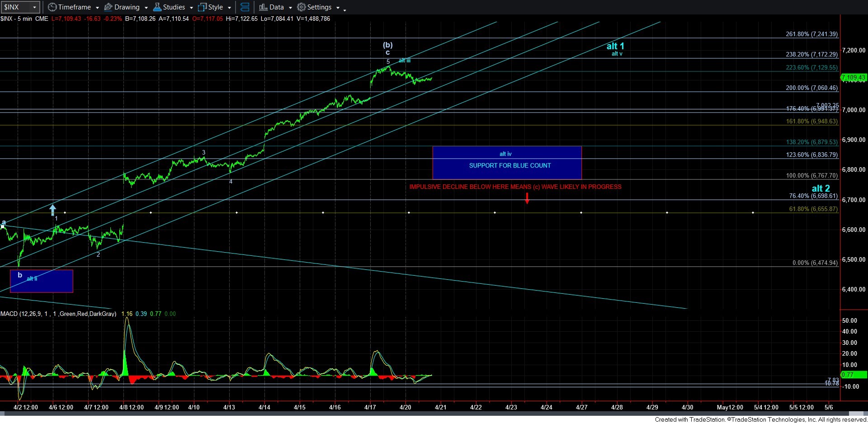Click the light blue up arrow marker
The image size is (868, 423).
coord(53,210)
